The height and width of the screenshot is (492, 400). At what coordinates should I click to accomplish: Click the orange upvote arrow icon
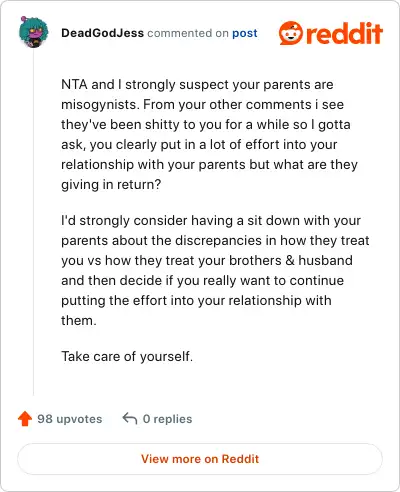point(25,419)
